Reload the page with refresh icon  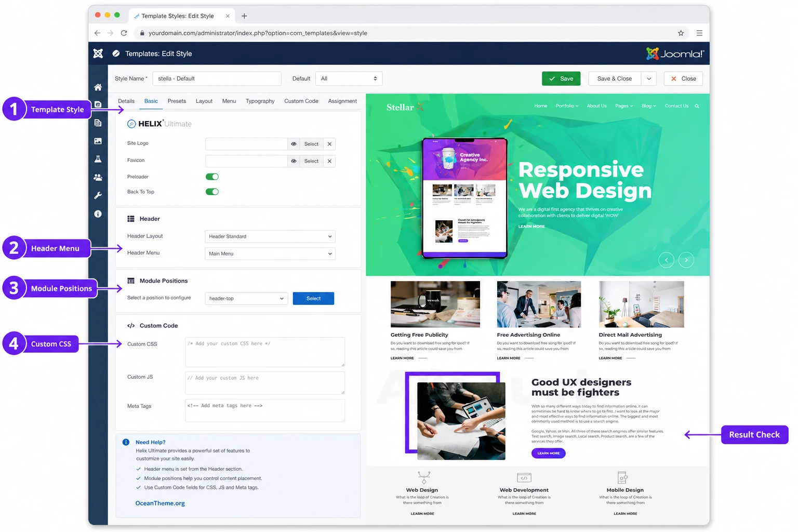click(124, 33)
